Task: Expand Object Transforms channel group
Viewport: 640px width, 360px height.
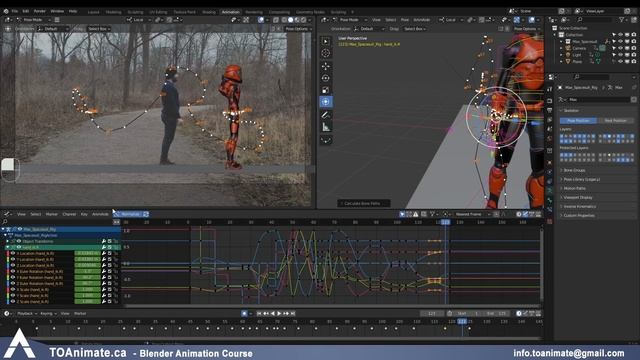Action: [x=8, y=241]
